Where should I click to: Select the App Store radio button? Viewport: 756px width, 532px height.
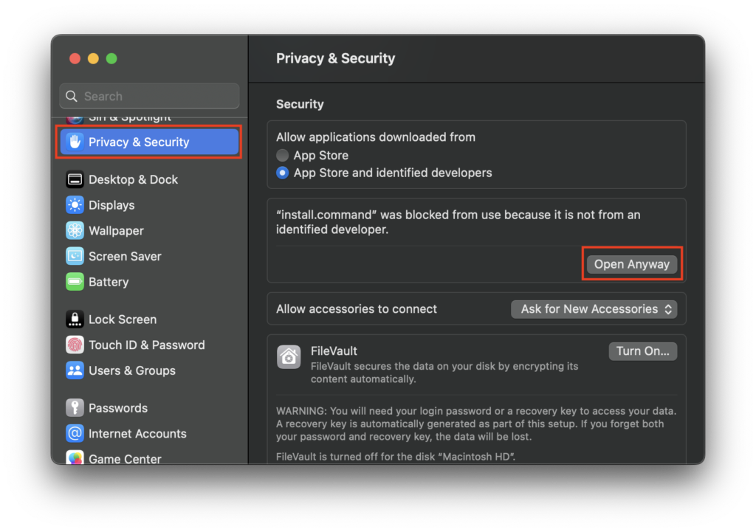(282, 156)
